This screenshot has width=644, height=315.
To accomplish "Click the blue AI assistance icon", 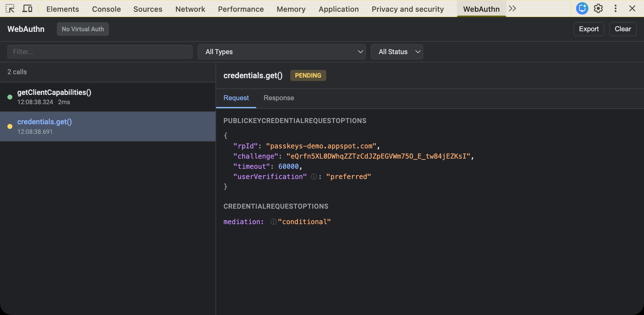I will click(x=582, y=9).
